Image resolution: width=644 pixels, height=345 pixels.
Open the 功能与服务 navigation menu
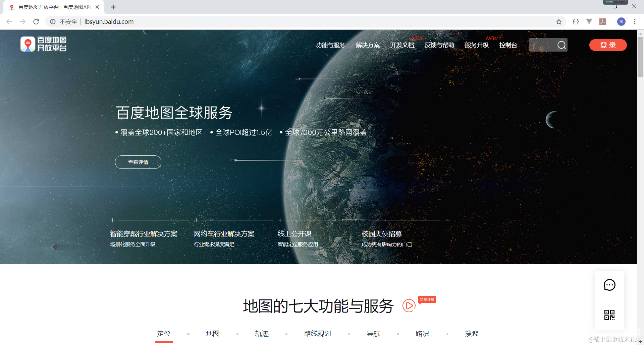pyautogui.click(x=330, y=45)
